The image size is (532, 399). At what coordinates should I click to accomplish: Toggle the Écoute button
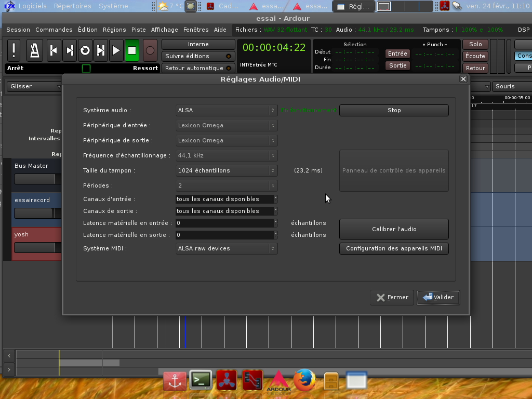475,56
